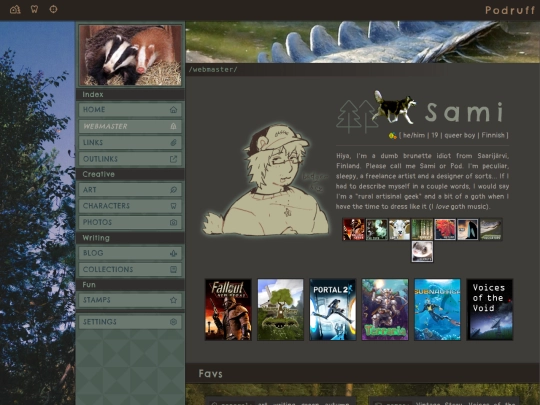Click the icon on CHARACTERS row
This screenshot has width=540, height=405.
tap(173, 206)
